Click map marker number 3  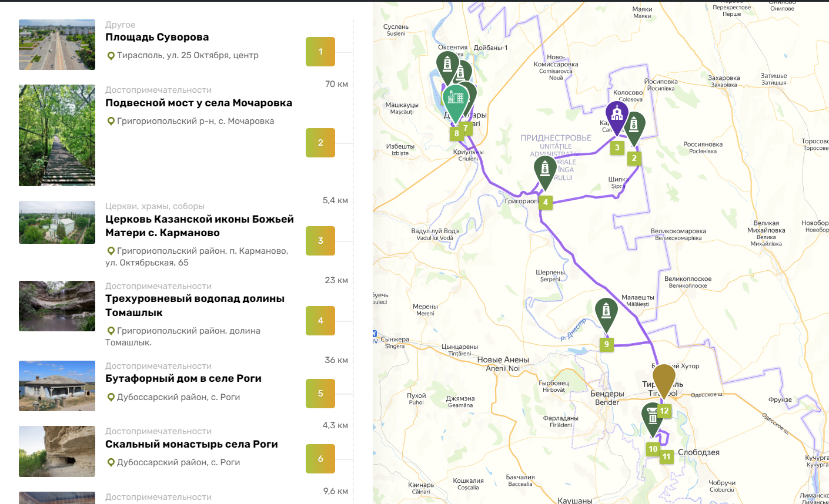[x=617, y=147]
